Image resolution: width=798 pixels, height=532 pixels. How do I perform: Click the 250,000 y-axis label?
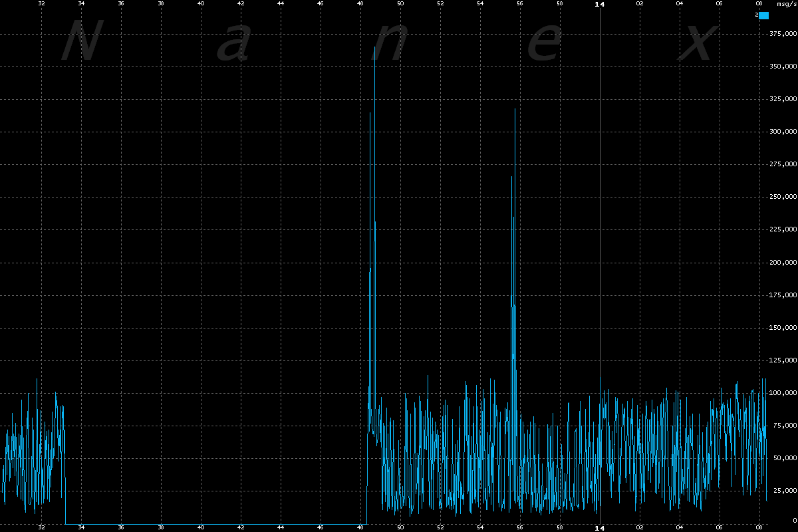pos(784,198)
